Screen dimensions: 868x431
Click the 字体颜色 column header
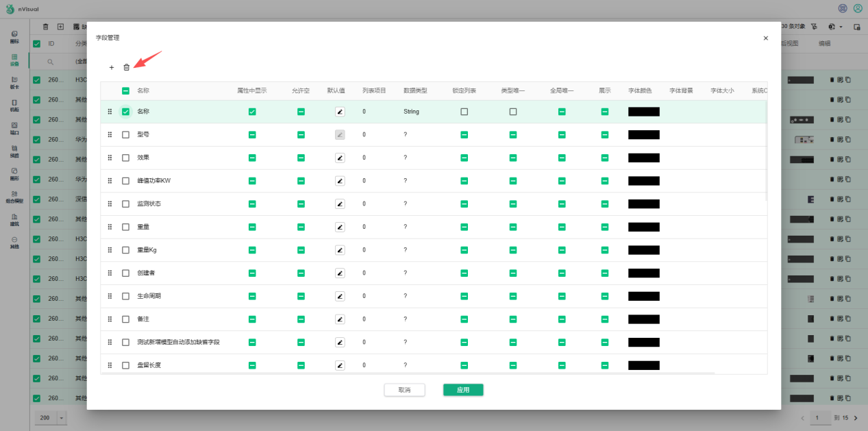(640, 90)
